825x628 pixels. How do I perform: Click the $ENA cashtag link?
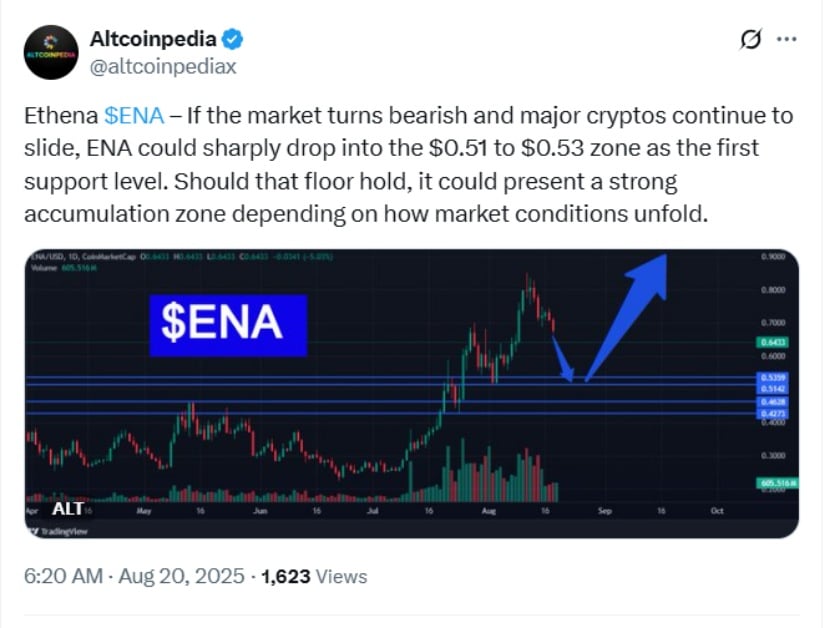[x=134, y=116]
